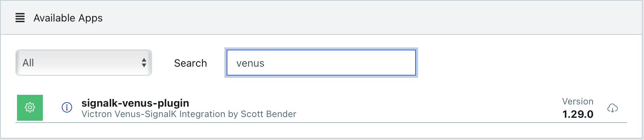Click the Victron Venus-SignalK Integration description
This screenshot has height=140, width=644.
pyautogui.click(x=189, y=114)
